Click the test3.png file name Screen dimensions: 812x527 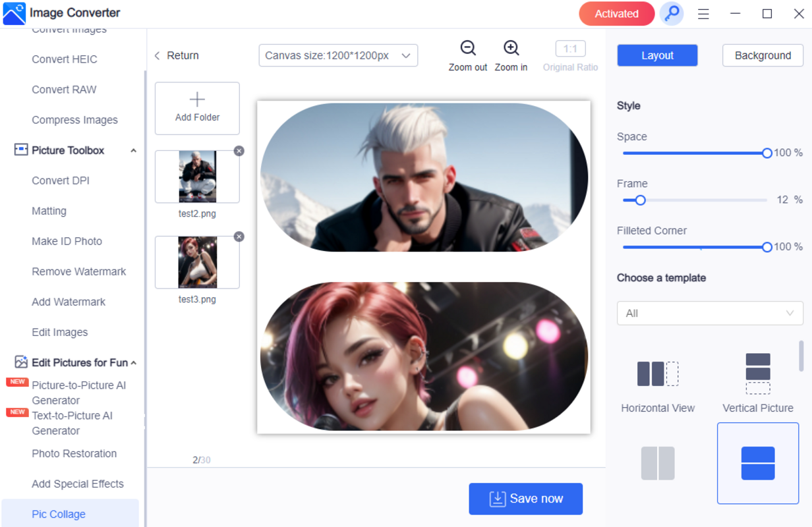tap(197, 299)
